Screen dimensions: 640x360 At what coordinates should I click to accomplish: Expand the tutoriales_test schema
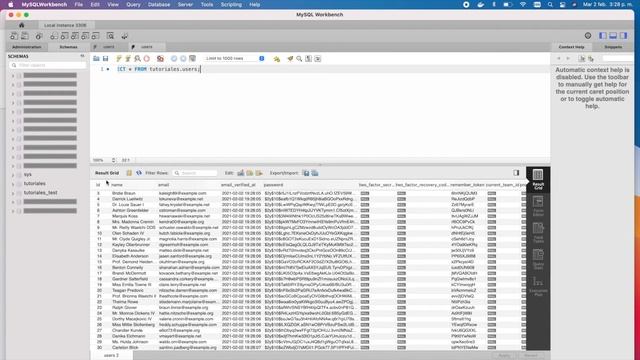pos(13,193)
